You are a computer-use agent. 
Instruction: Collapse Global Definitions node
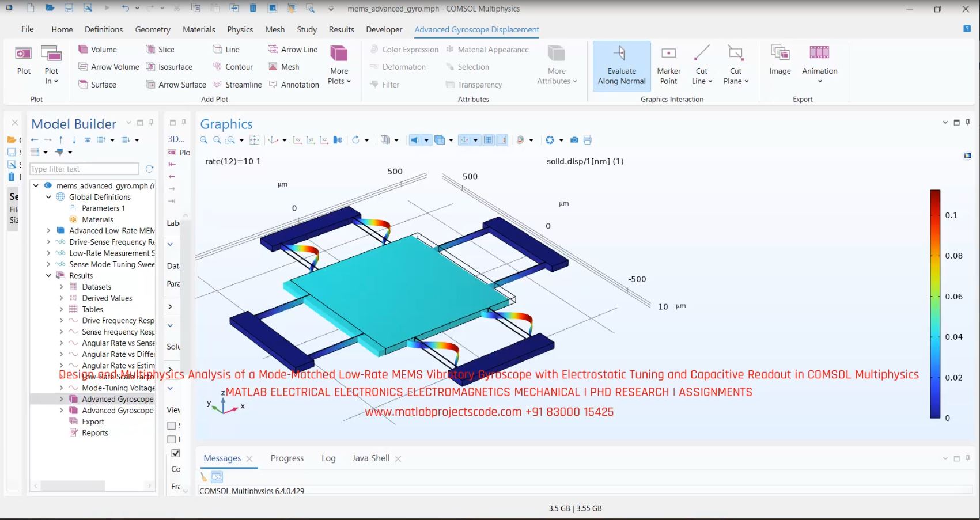[x=49, y=197]
